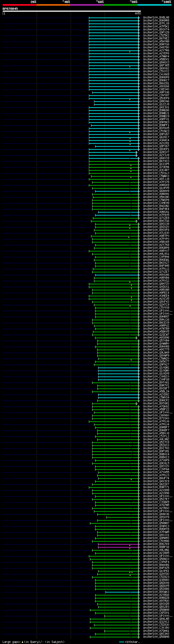Select hit UniRef100_B9NFF1
Image resolution: width=174 pixels, height=644 pixels.
(156, 125)
